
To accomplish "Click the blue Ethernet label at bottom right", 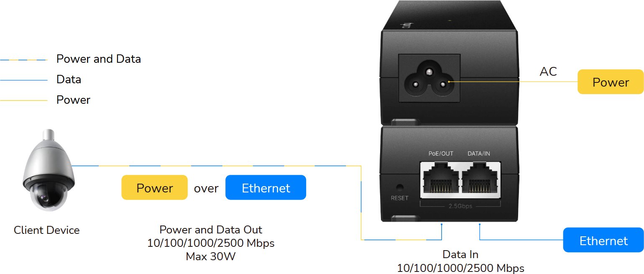I will click(x=603, y=240).
